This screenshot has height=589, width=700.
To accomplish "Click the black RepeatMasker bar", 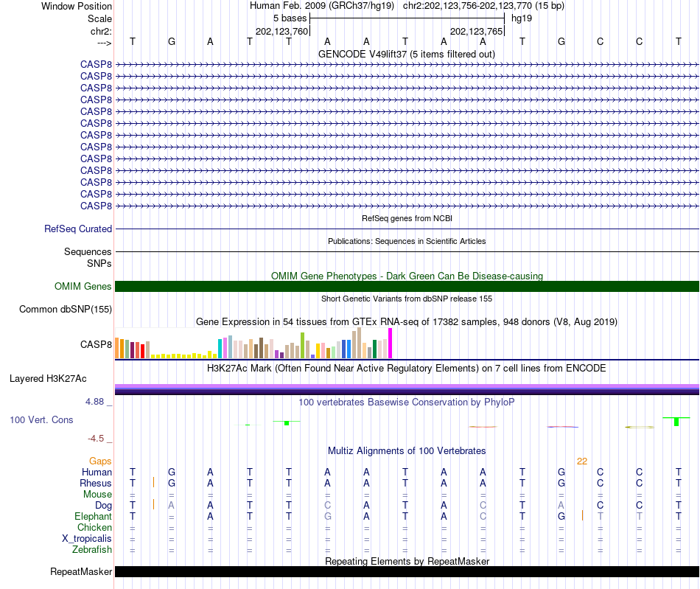I will coord(407,571).
